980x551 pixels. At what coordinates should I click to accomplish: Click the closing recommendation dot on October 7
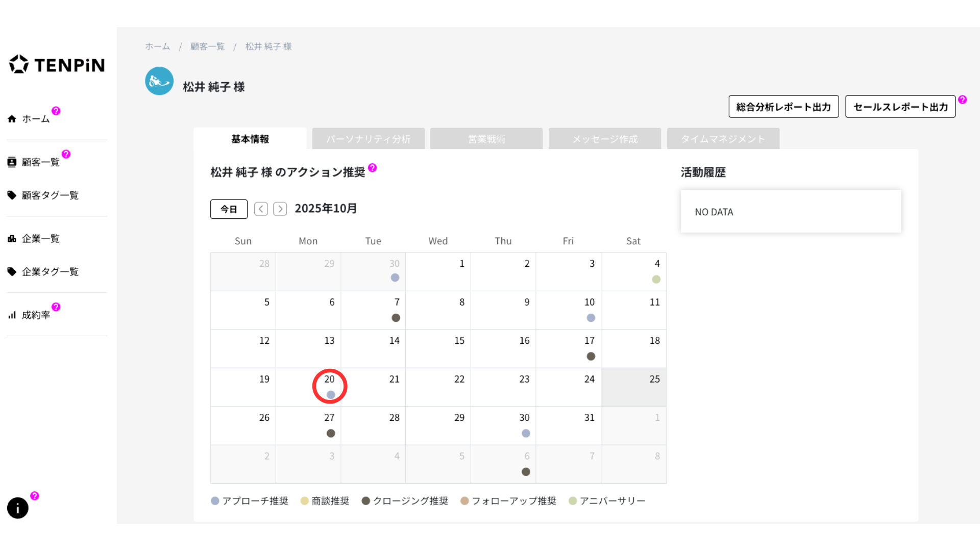(x=396, y=318)
